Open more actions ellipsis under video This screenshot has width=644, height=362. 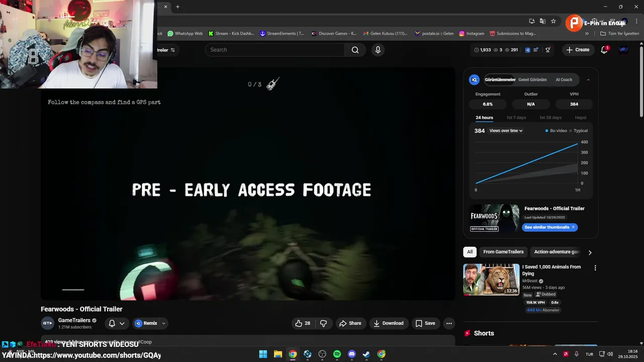[x=449, y=323]
